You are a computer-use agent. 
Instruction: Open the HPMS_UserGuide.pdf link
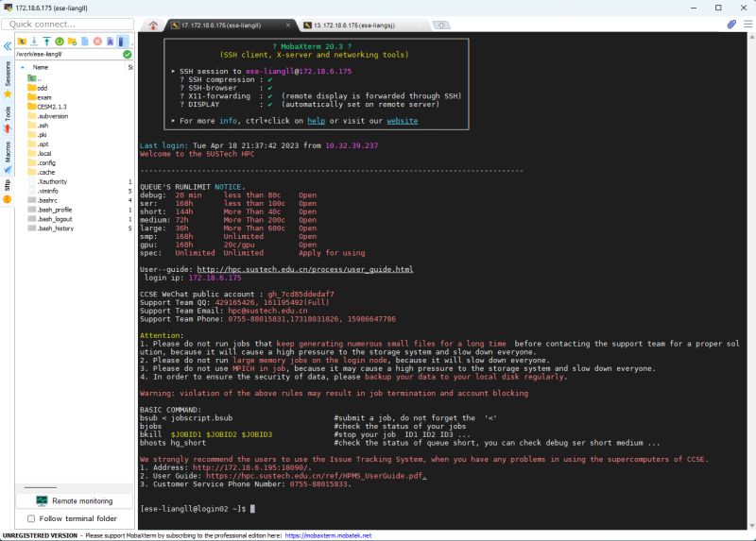316,476
